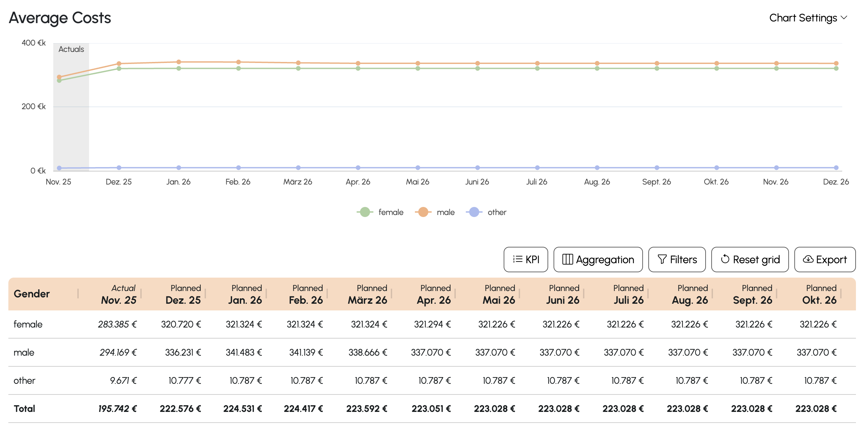Image resolution: width=868 pixels, height=434 pixels.
Task: Sort by the Gender column header
Action: click(32, 294)
